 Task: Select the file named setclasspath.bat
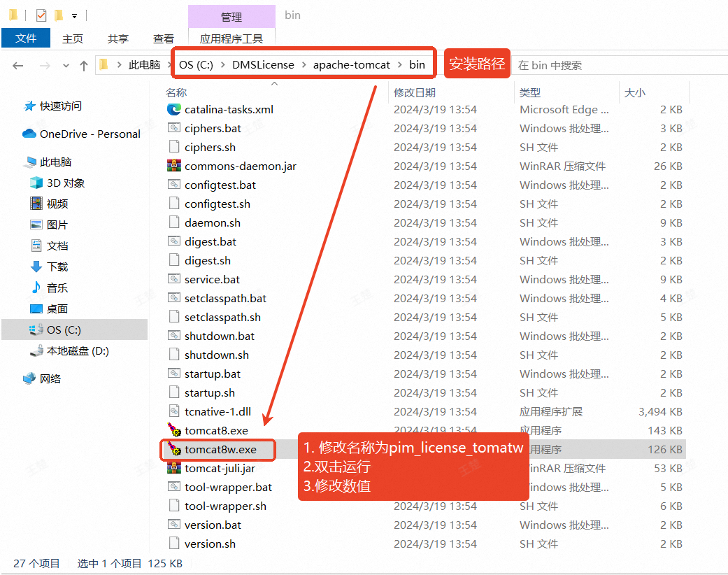(x=225, y=298)
